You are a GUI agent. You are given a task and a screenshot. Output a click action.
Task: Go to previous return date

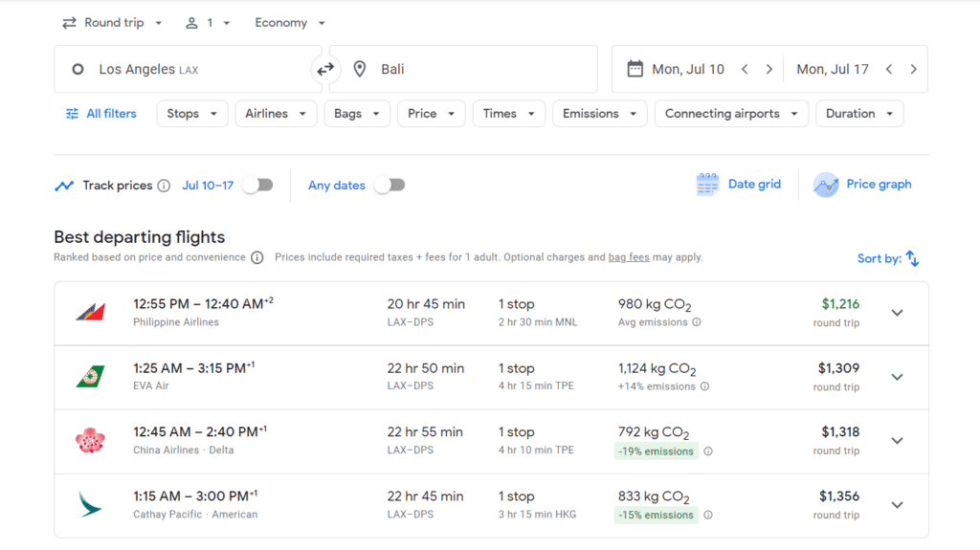(889, 70)
